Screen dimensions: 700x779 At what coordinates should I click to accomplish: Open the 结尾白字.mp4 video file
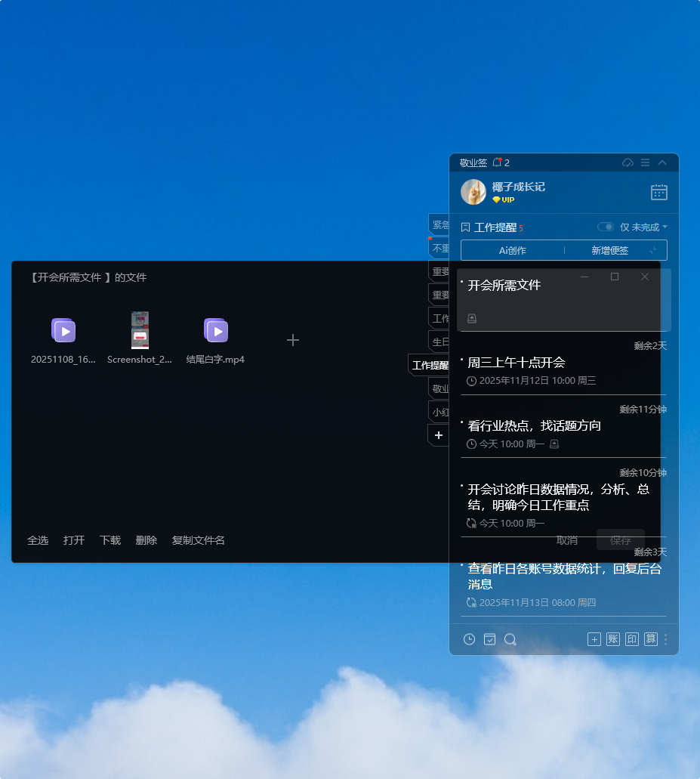pyautogui.click(x=215, y=341)
